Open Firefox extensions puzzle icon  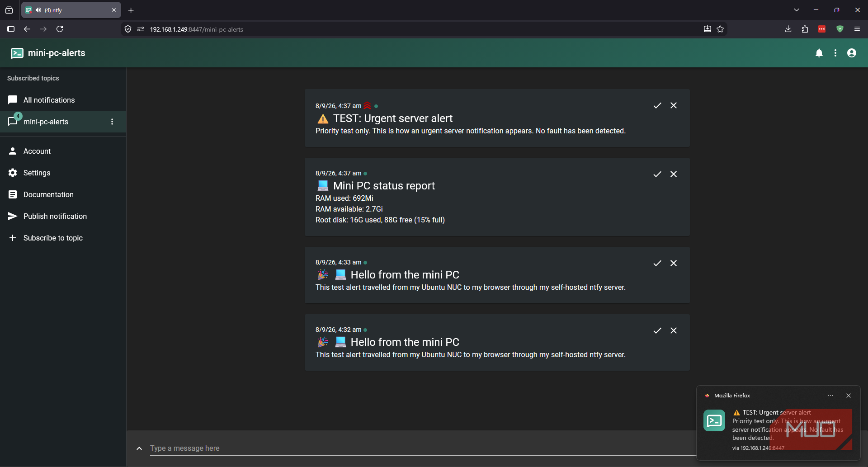(x=805, y=29)
